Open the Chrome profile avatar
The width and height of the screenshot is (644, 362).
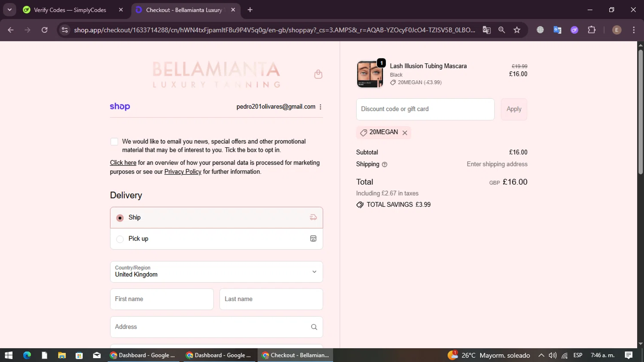point(617,30)
